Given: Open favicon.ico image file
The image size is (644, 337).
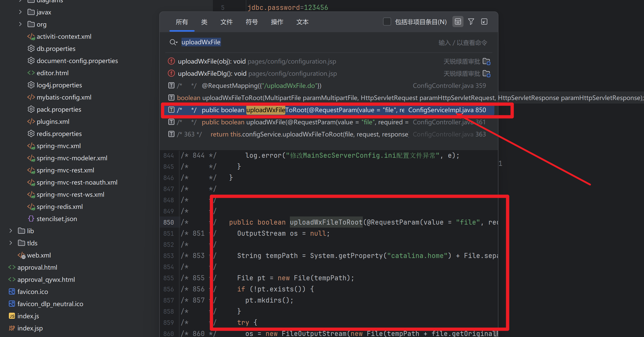Looking at the screenshot, I should tap(33, 292).
